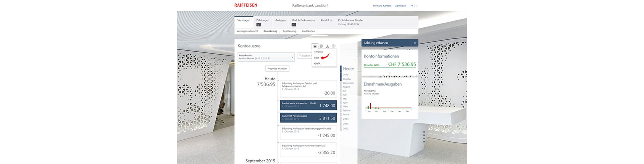Click the Raiffeisen logo
This screenshot has height=164, width=644.
click(246, 5)
